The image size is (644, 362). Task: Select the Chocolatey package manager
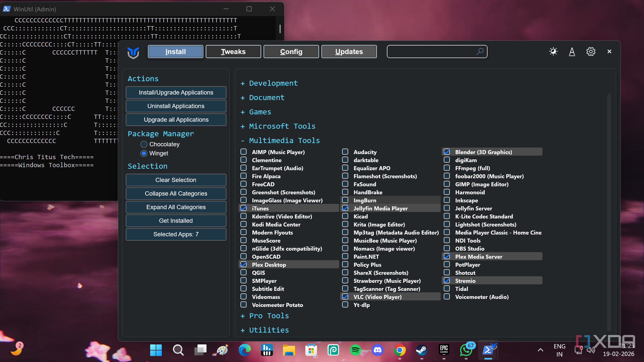144,144
